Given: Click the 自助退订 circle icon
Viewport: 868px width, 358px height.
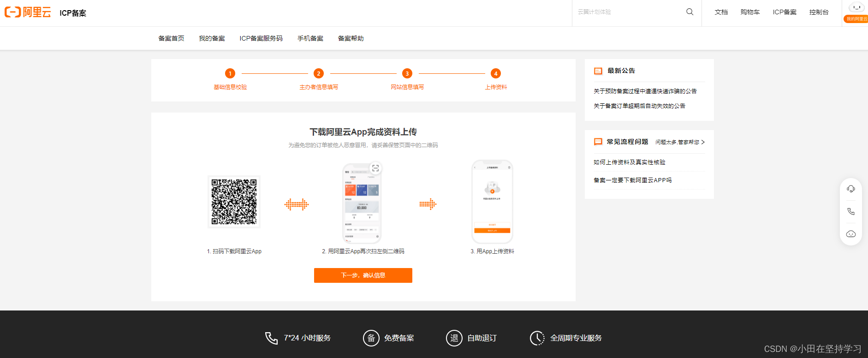Looking at the screenshot, I should click(x=454, y=338).
